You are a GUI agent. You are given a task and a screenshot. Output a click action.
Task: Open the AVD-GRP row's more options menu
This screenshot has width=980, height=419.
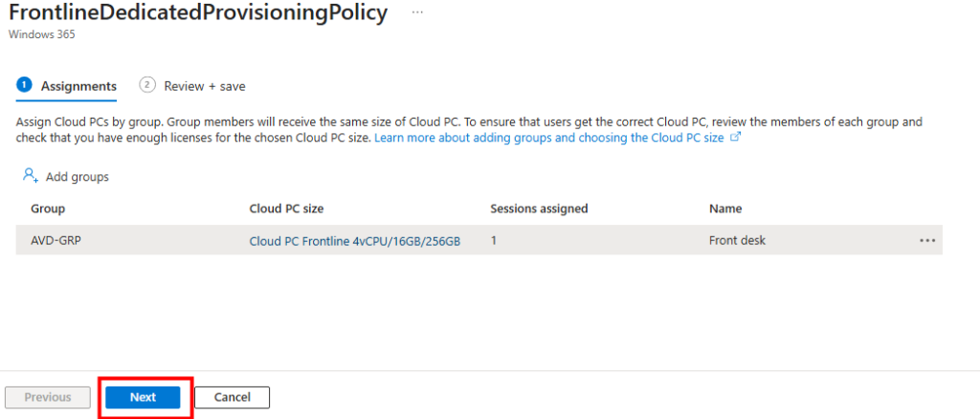tap(926, 240)
